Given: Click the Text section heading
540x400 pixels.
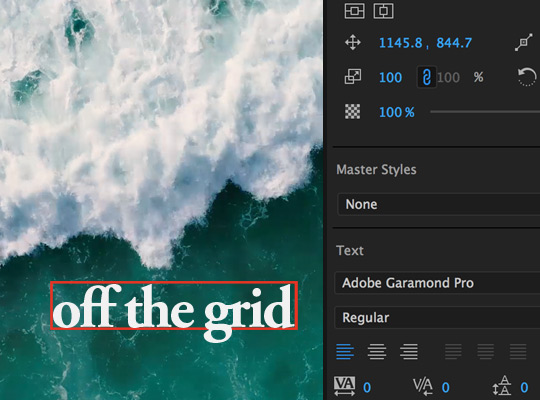Looking at the screenshot, I should click(350, 250).
